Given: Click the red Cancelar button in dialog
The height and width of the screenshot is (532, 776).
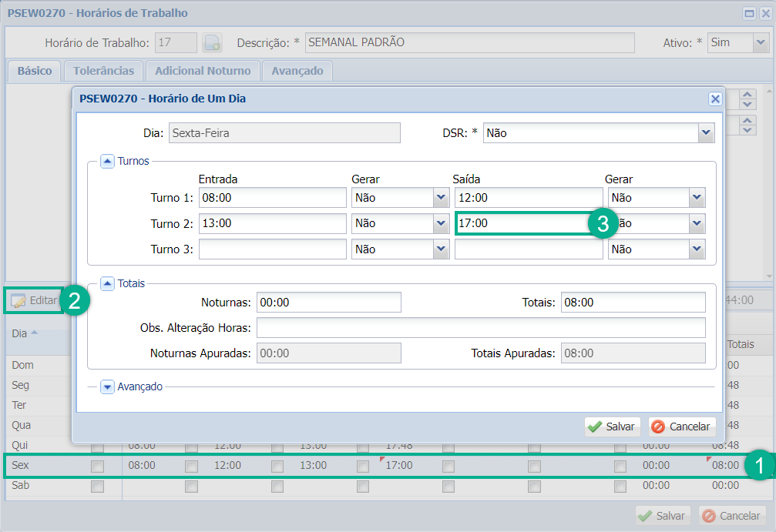Looking at the screenshot, I should pos(682,427).
